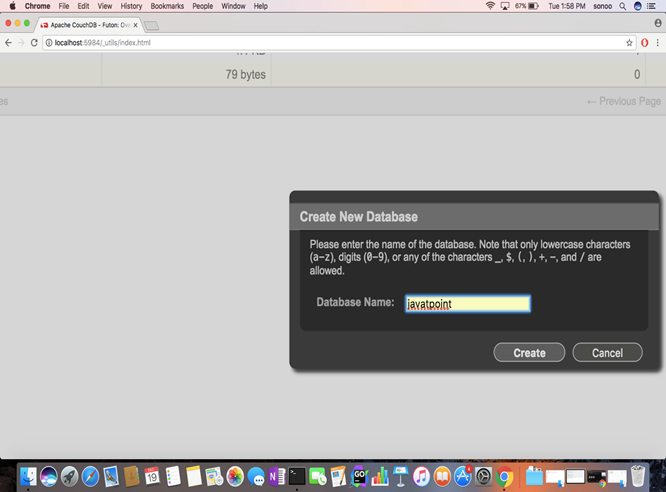Launch Siri from the dock
Image resolution: width=666 pixels, height=492 pixels.
point(48,476)
